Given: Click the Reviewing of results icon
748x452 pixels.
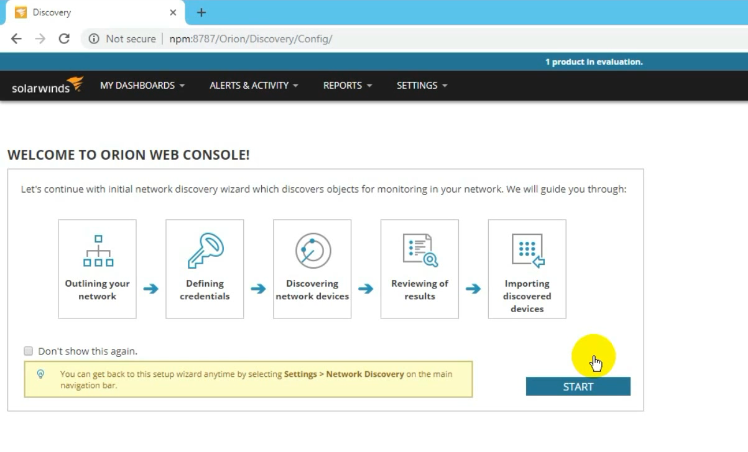Looking at the screenshot, I should pos(420,250).
